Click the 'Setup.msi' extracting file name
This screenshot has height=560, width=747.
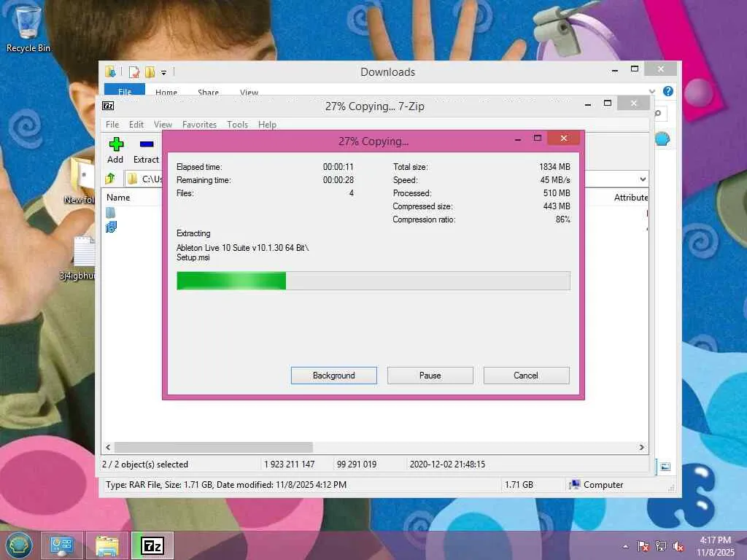point(193,257)
